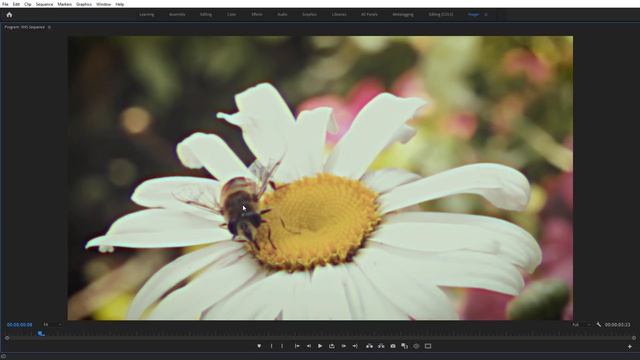Play the sequence in Program monitor
Screen dimensions: 640x360
[x=320, y=346]
